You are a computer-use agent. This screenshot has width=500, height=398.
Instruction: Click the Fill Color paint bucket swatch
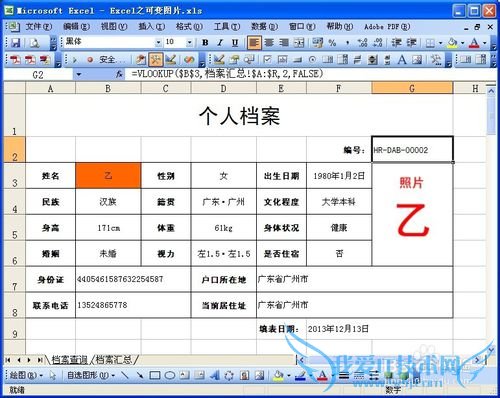click(x=453, y=43)
